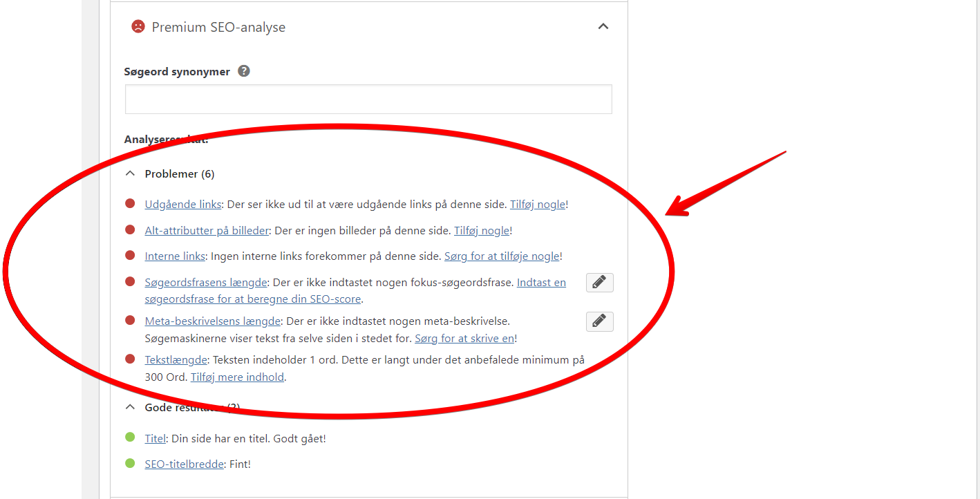Click the Titel link under good results
980x499 pixels.
tap(155, 439)
